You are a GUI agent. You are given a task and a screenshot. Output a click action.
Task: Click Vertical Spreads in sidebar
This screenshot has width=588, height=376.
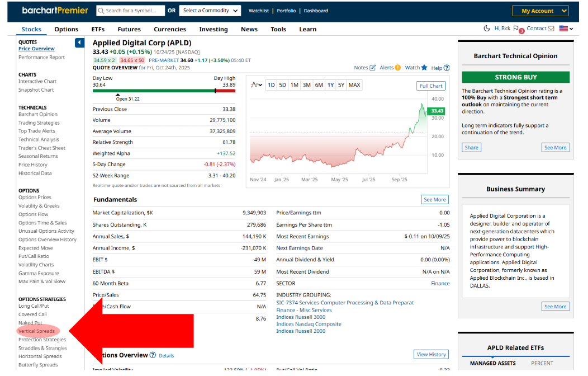(36, 331)
